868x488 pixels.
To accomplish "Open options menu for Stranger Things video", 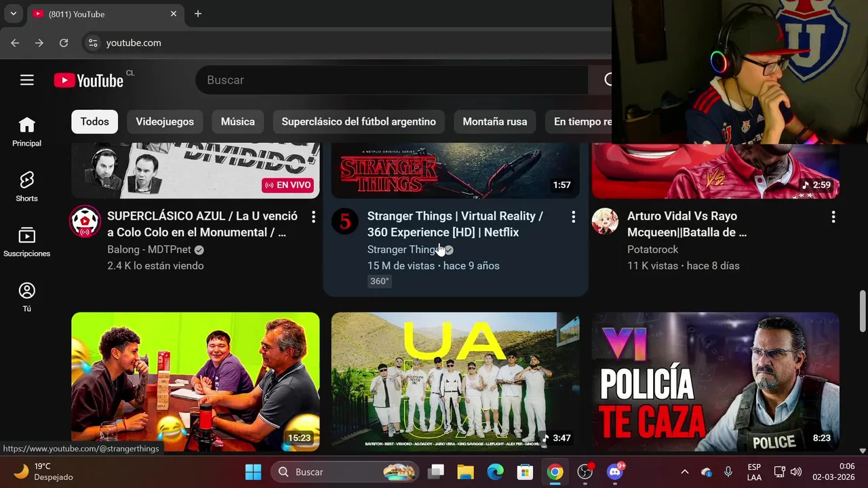I will [x=573, y=217].
